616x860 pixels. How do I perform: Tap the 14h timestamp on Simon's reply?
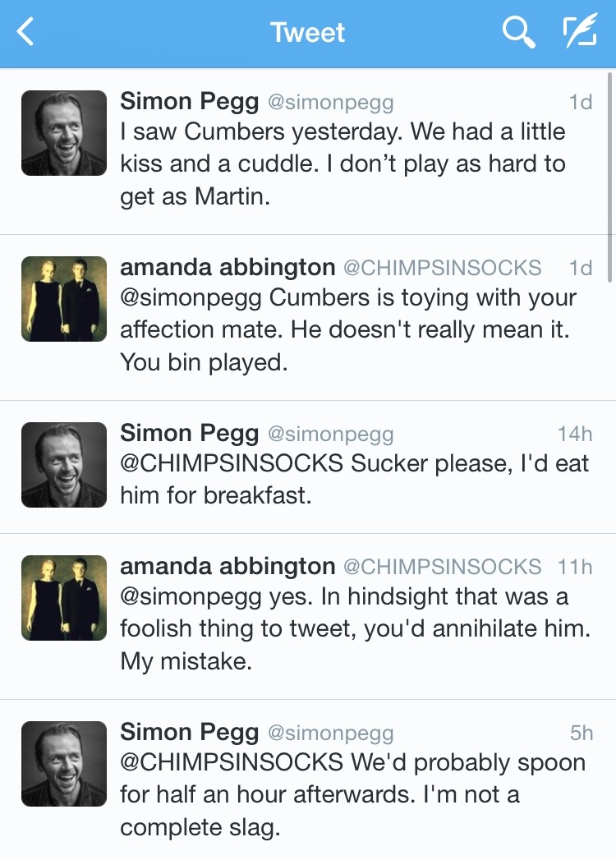tap(574, 434)
